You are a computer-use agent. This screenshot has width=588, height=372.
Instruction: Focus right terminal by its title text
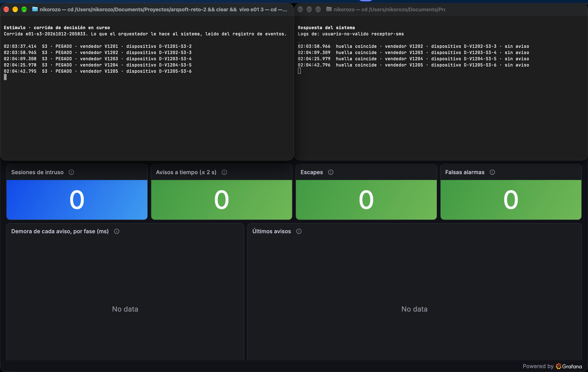click(x=389, y=10)
